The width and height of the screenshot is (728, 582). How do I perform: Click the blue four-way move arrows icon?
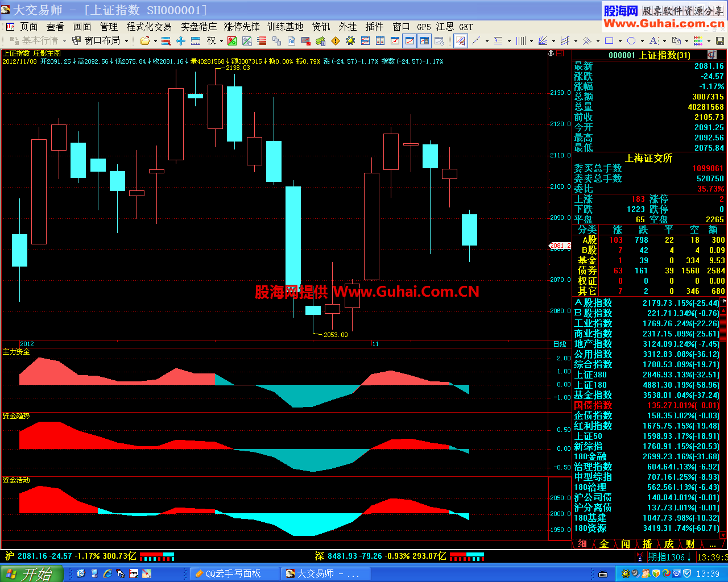tap(181, 41)
